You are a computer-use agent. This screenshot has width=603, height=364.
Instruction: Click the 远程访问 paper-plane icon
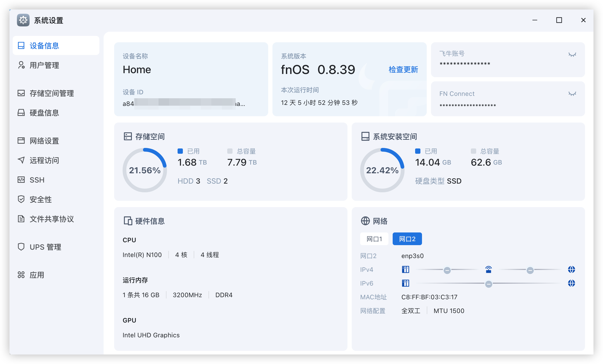(21, 160)
